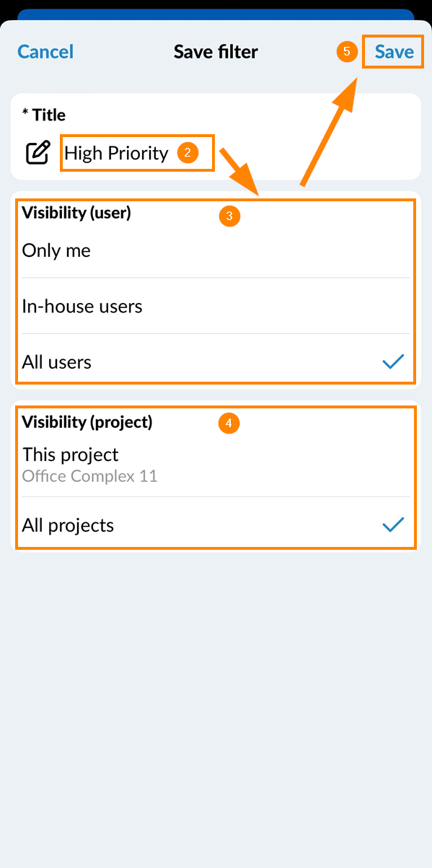Select All users visibility option
Screen dimensions: 432x868
tap(216, 361)
